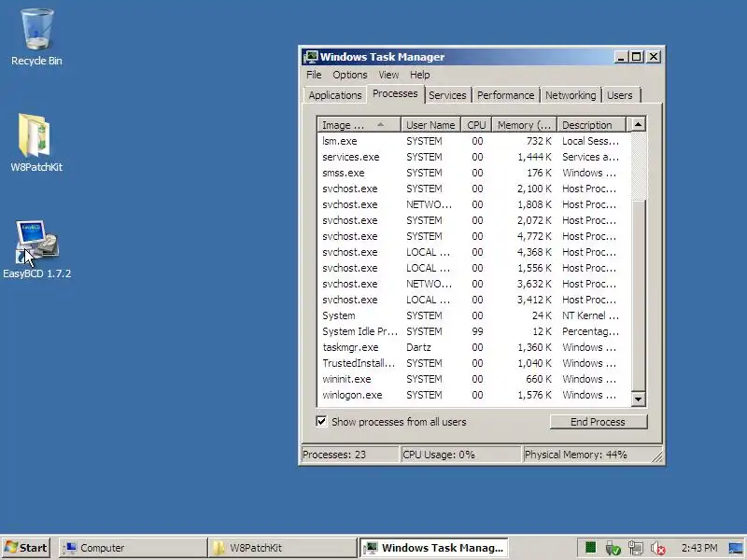Select the System process row with 24 K
The image size is (747, 560).
pos(473,315)
